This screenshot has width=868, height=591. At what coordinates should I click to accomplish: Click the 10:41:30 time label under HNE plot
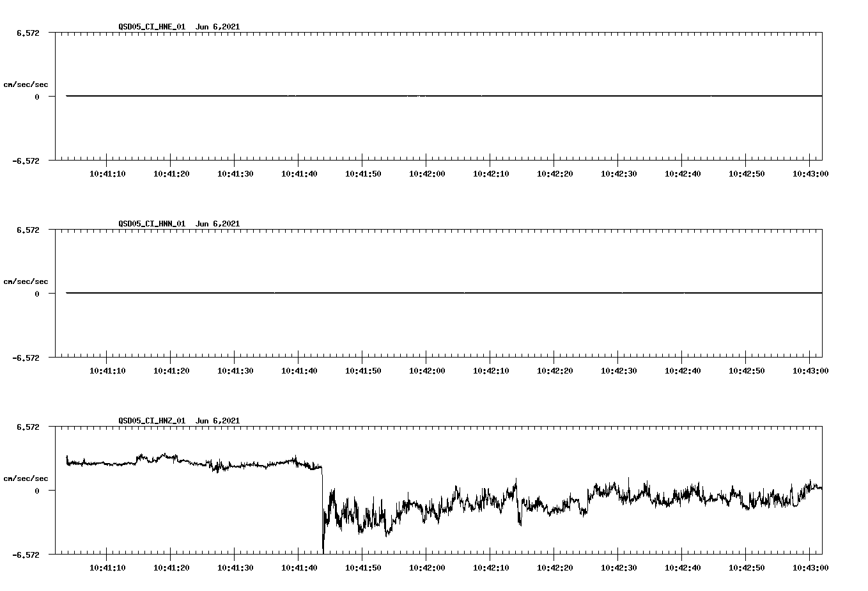235,174
